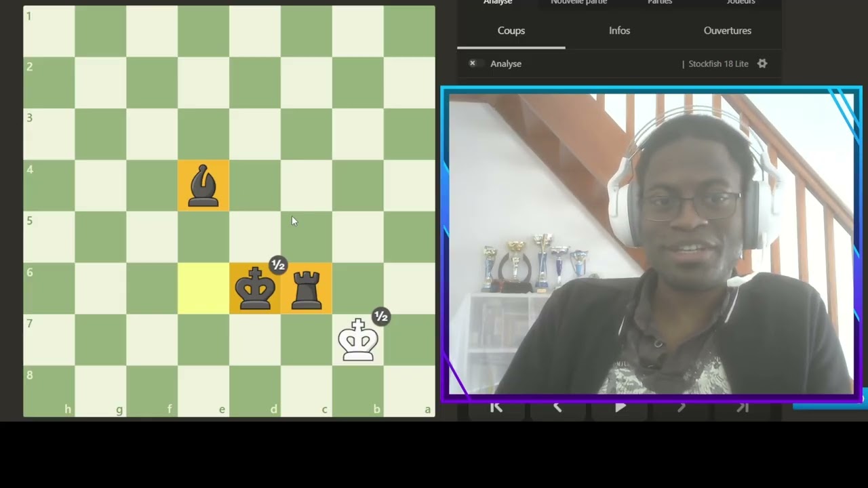Open the Ouvertures tab
This screenshot has width=868, height=488.
pyautogui.click(x=728, y=30)
